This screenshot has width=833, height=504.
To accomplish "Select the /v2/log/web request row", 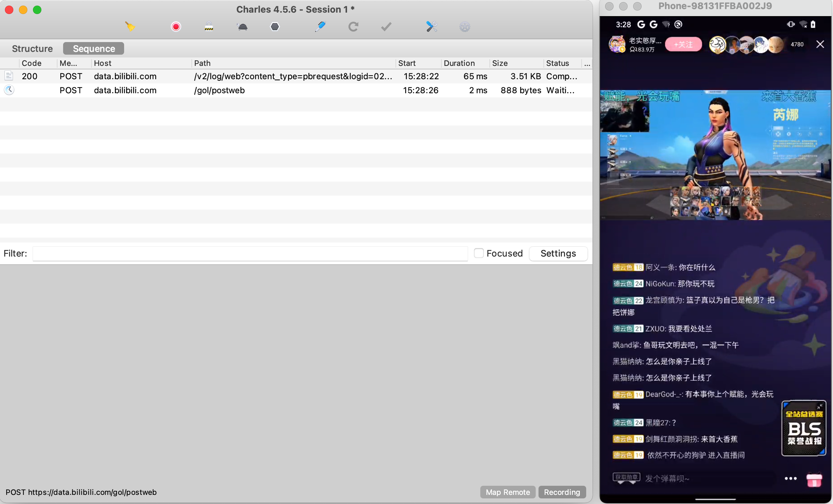I will (x=296, y=76).
